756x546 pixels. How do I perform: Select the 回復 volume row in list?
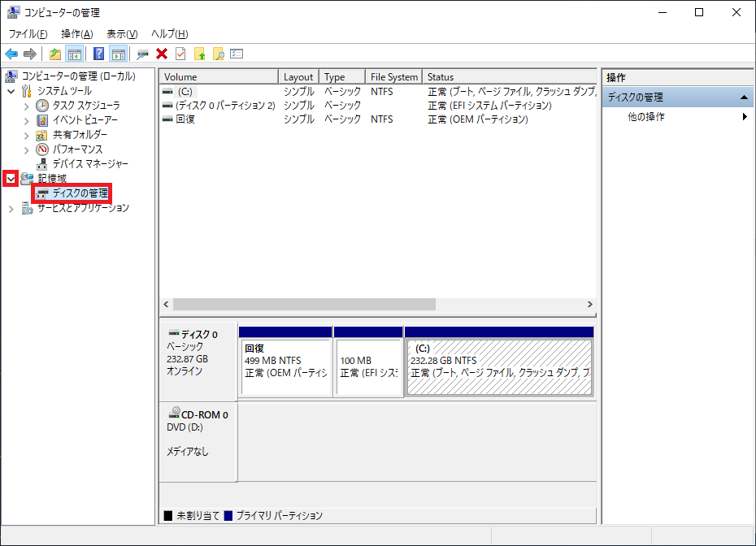(x=378, y=119)
